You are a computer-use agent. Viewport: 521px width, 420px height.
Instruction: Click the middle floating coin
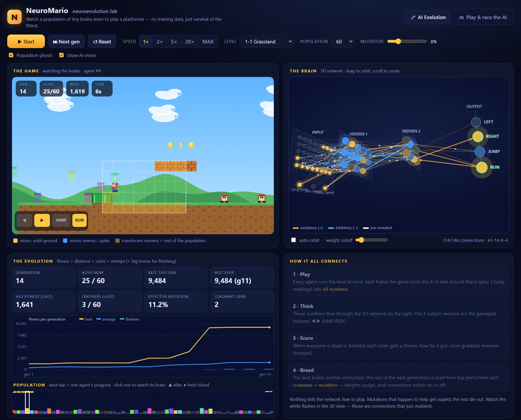tap(181, 145)
